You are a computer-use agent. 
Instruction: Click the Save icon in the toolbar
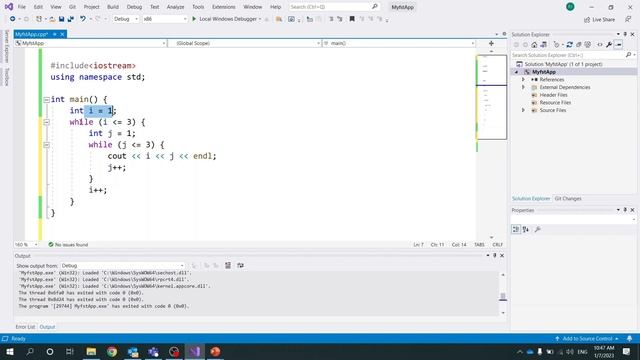click(61, 19)
